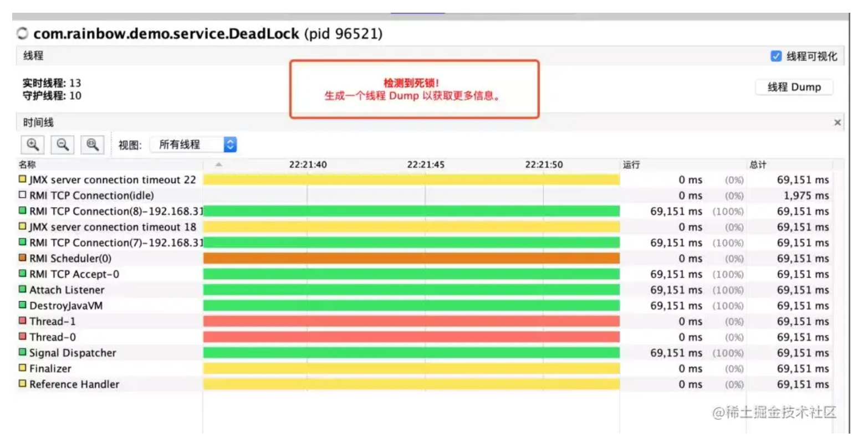Select the RMI TCP Connection(7) thread name
Screen dimensions: 868x443
coord(116,243)
